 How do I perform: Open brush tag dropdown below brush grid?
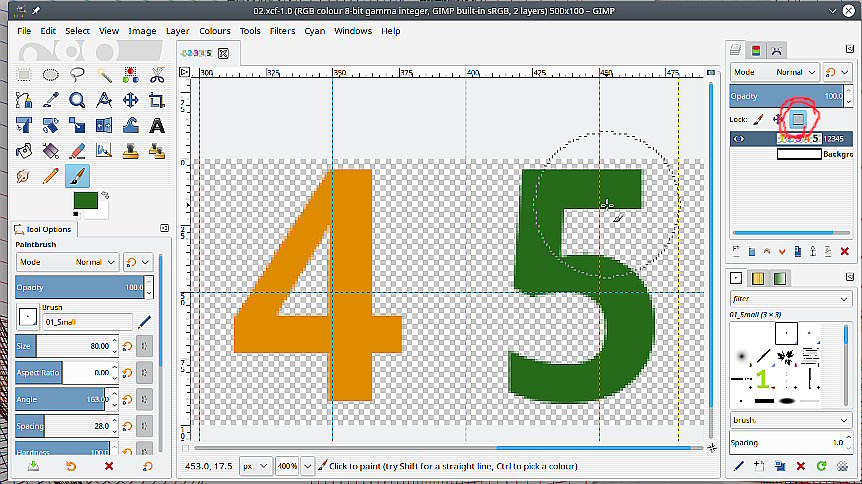point(791,420)
